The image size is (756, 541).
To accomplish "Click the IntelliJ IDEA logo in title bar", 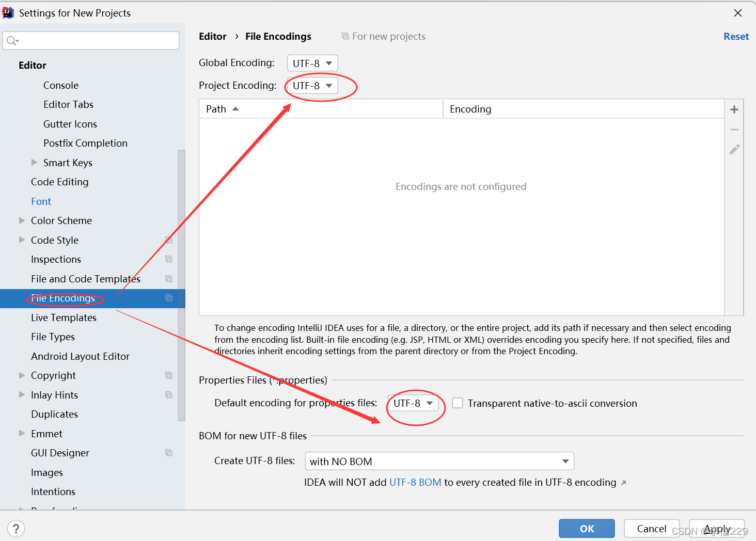I will click(8, 12).
